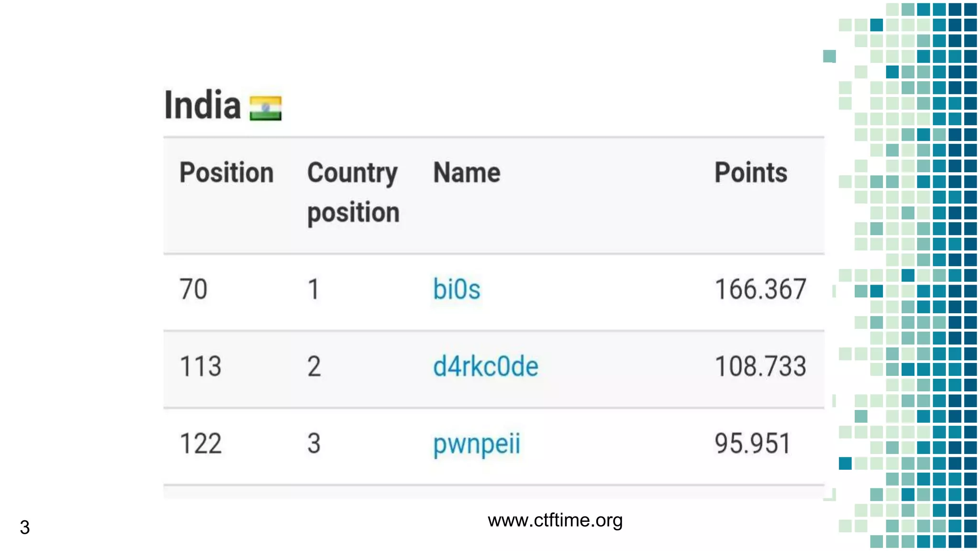
Task: Click the India heading text
Action: [x=202, y=105]
